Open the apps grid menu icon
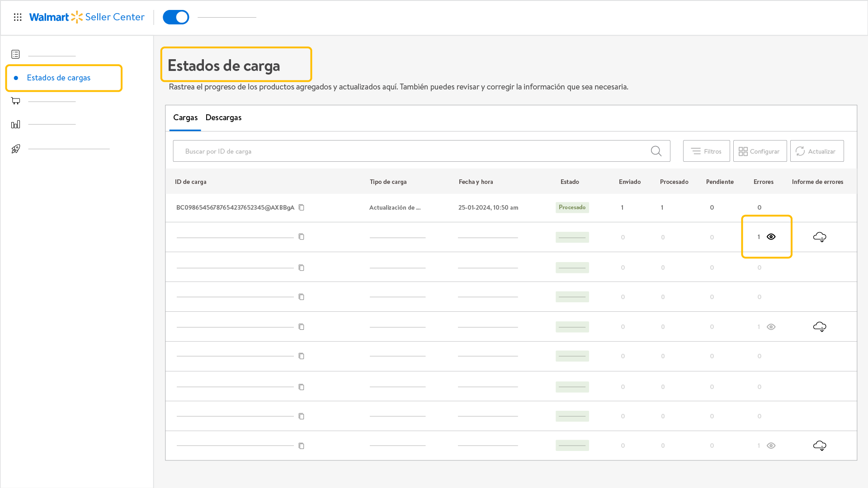 click(18, 17)
